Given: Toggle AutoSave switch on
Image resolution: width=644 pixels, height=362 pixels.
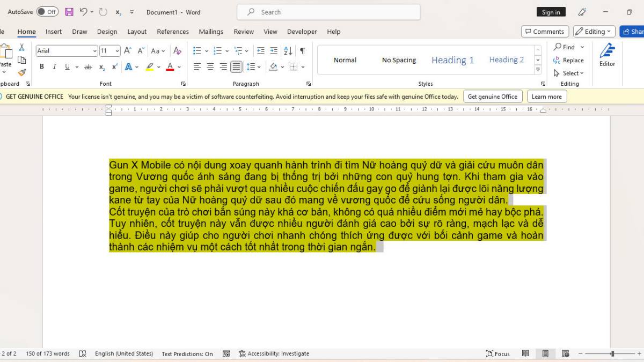Looking at the screenshot, I should (x=47, y=12).
